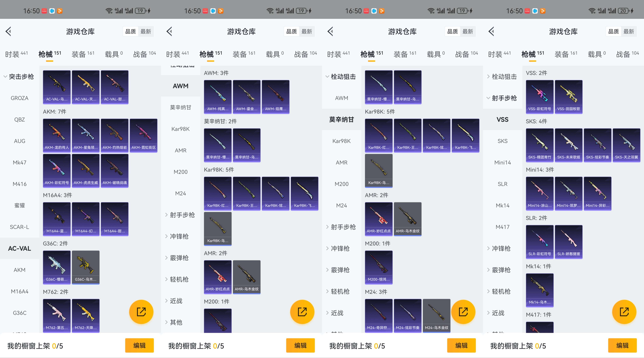
Task: Collapse the 突击步枪 category
Action: coord(19,76)
